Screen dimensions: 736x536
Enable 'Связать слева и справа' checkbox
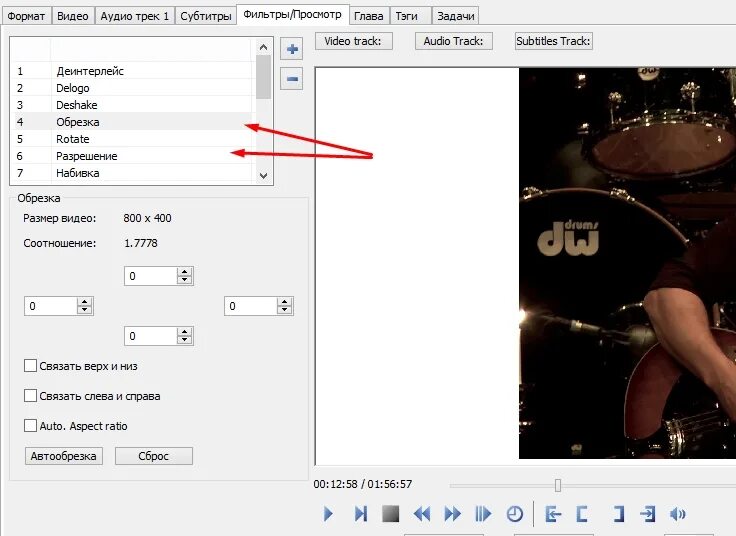tap(30, 396)
